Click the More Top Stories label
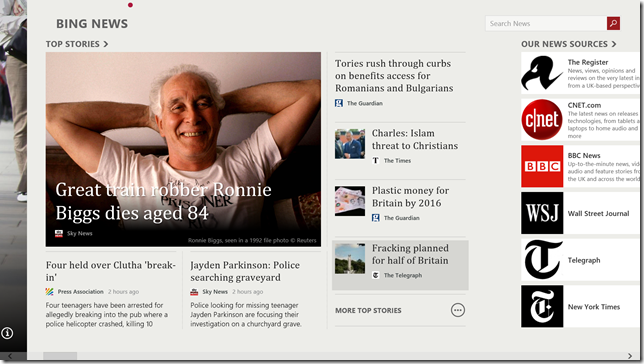The height and width of the screenshot is (364, 644). [368, 311]
